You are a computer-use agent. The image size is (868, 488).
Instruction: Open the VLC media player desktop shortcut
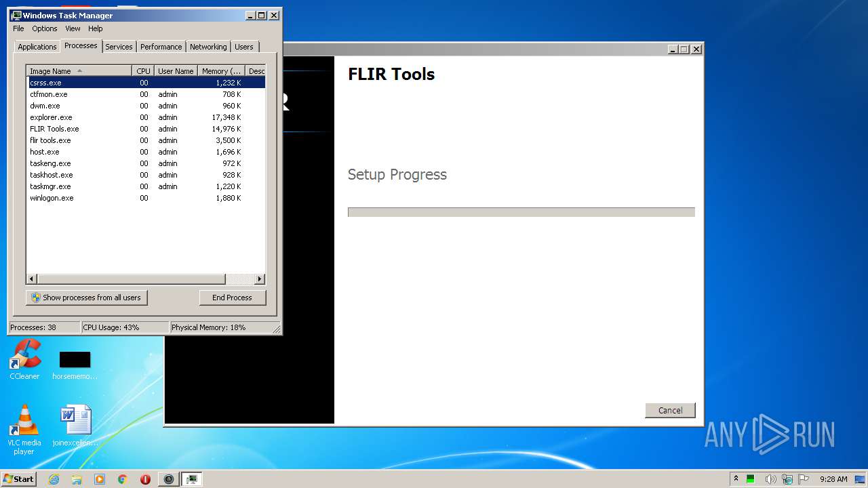[x=24, y=430]
